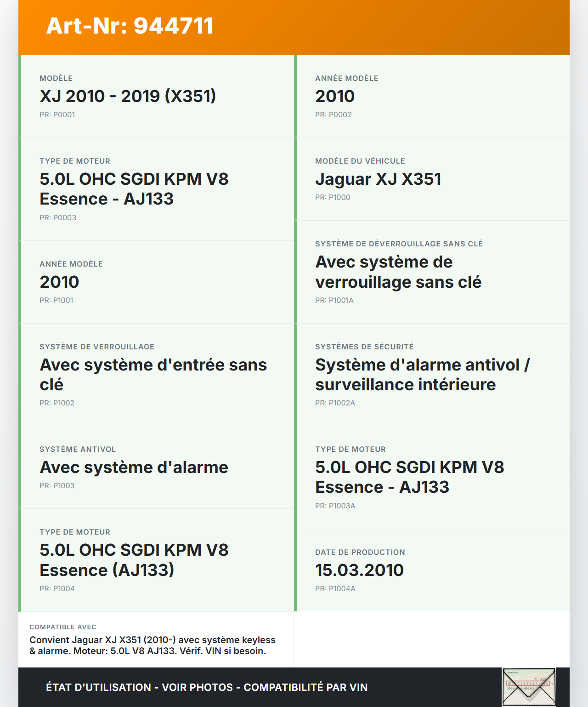Click the PR: P1004A code

(335, 588)
